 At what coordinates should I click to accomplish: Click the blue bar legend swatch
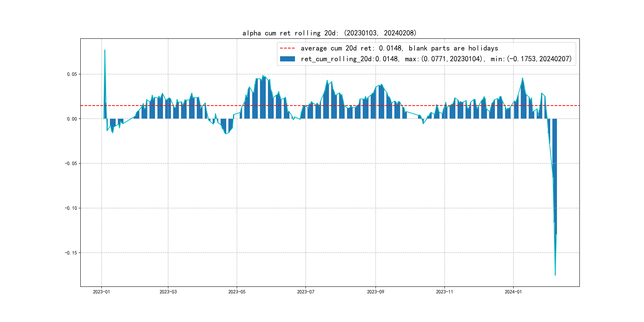click(287, 59)
